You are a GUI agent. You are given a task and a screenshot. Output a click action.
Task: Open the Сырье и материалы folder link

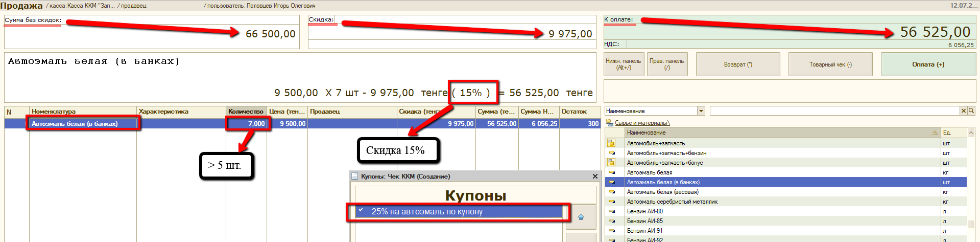pyautogui.click(x=641, y=123)
